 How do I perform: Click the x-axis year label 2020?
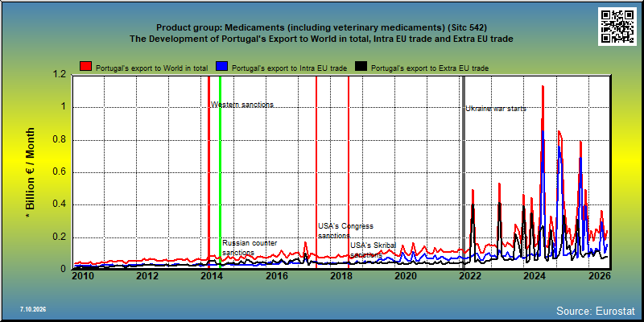[406, 275]
